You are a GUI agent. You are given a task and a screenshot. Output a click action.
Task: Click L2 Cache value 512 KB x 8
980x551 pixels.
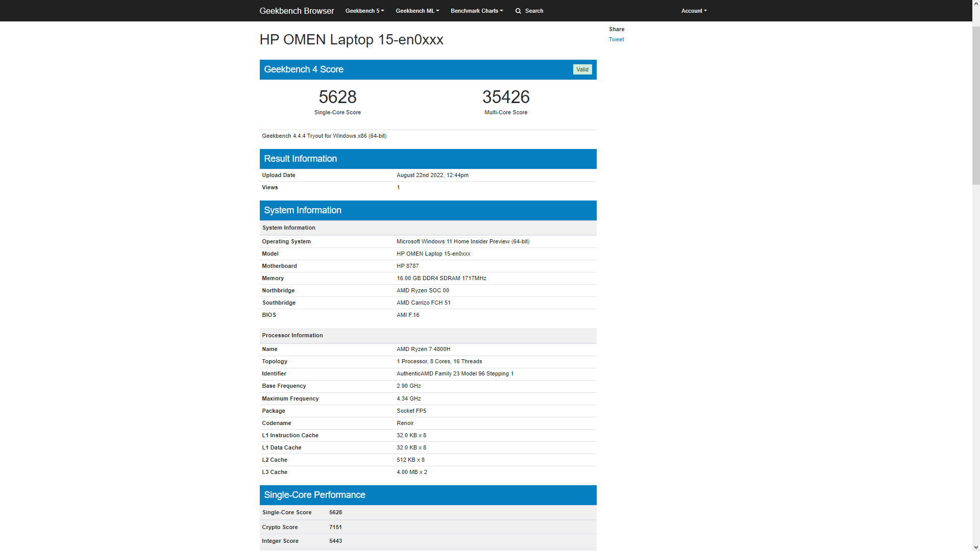[x=410, y=460]
